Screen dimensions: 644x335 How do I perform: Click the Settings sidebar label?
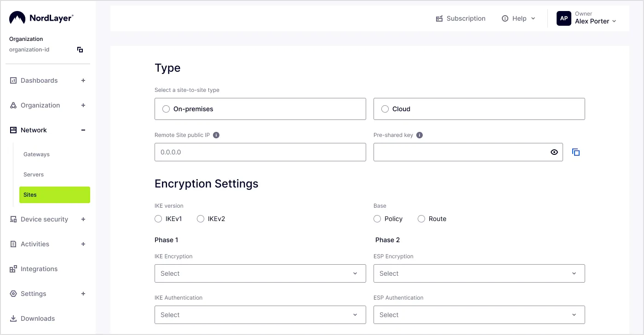(34, 294)
